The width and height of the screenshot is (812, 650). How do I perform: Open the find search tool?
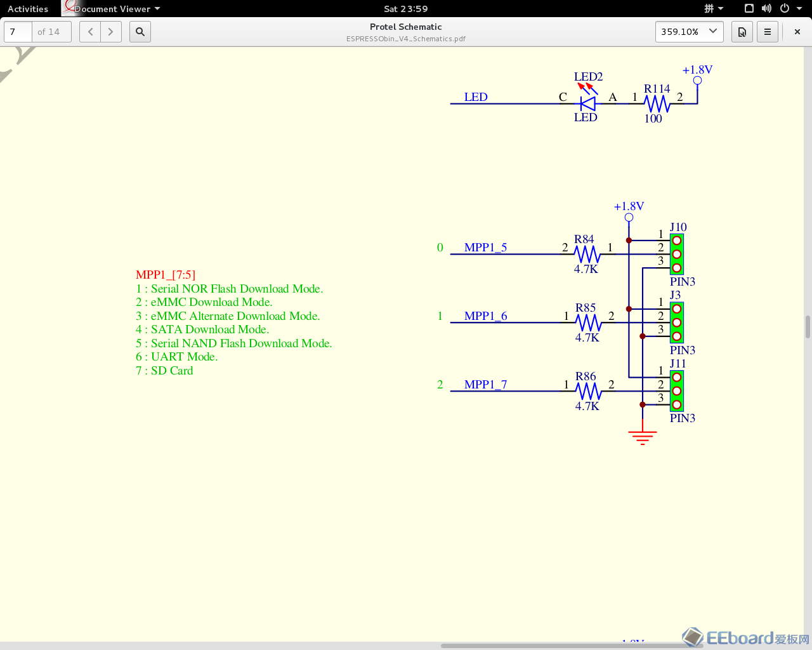click(140, 32)
